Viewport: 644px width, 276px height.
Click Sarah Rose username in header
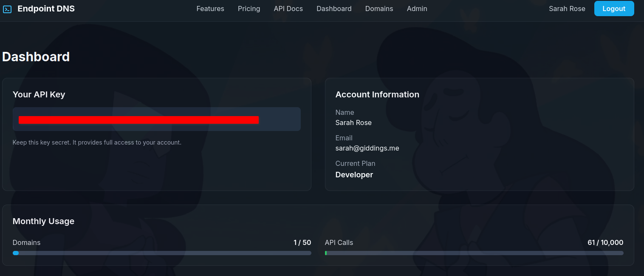click(x=567, y=9)
